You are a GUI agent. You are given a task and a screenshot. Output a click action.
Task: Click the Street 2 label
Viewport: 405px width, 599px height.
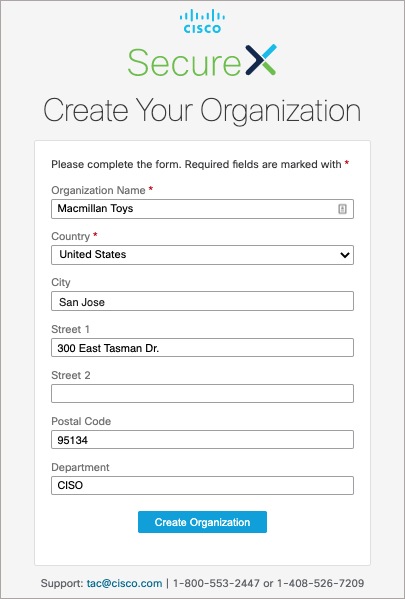tap(71, 375)
